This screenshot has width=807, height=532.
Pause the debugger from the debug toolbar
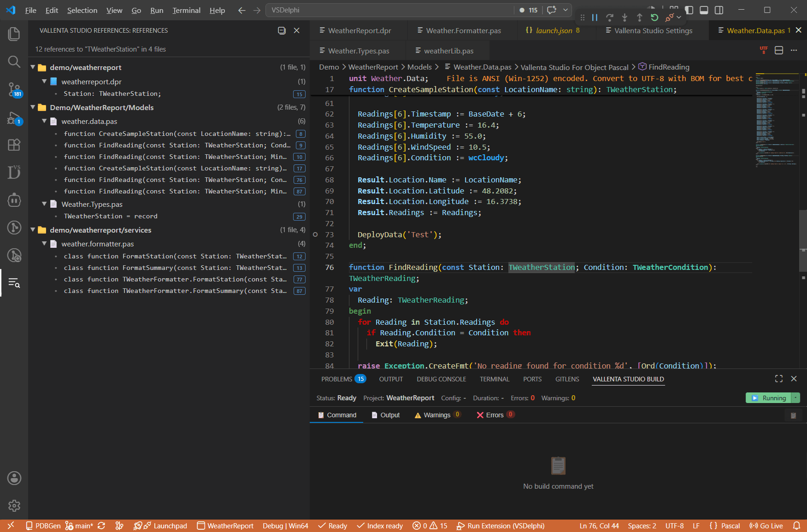pos(595,18)
